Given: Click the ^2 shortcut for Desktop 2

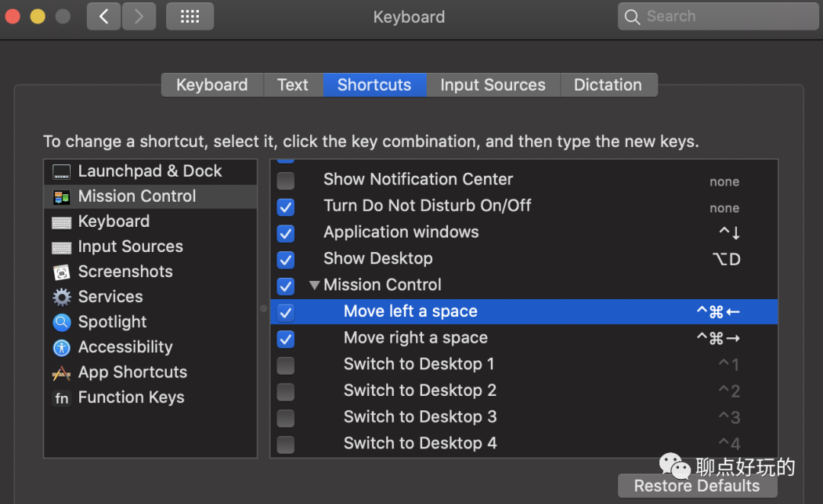Looking at the screenshot, I should tap(729, 391).
